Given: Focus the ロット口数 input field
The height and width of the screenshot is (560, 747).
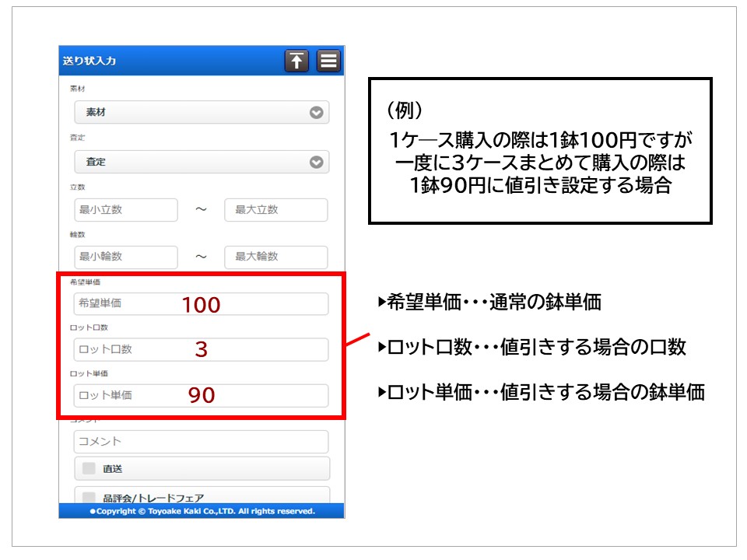Looking at the screenshot, I should point(202,349).
